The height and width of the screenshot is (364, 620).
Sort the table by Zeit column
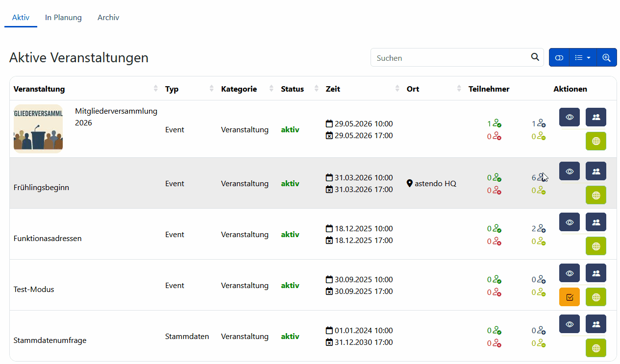333,89
